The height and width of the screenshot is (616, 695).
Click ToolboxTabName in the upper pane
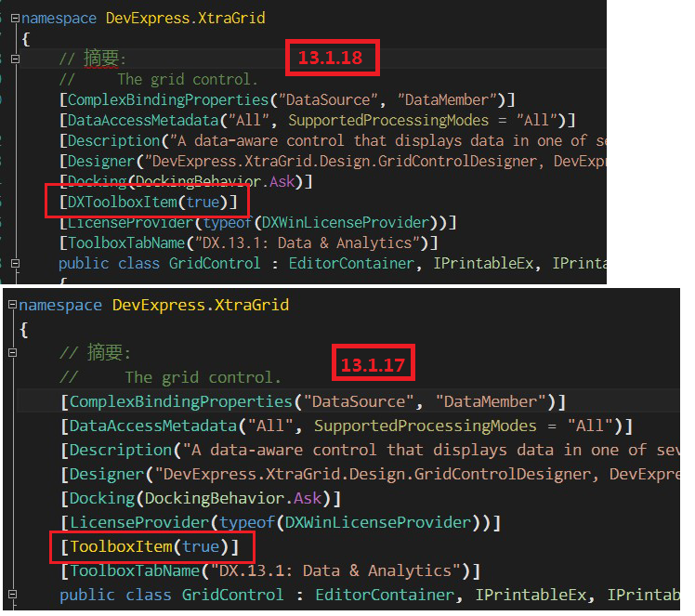pyautogui.click(x=126, y=242)
